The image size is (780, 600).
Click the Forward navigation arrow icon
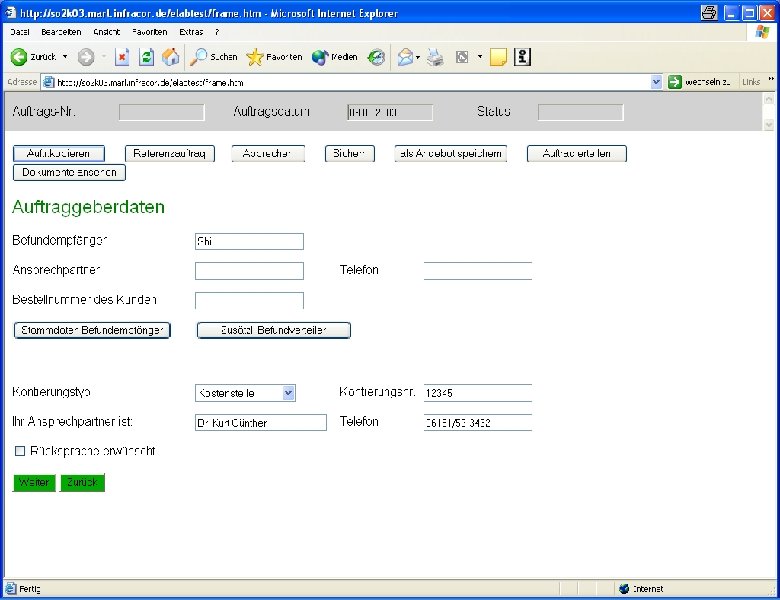pos(86,57)
